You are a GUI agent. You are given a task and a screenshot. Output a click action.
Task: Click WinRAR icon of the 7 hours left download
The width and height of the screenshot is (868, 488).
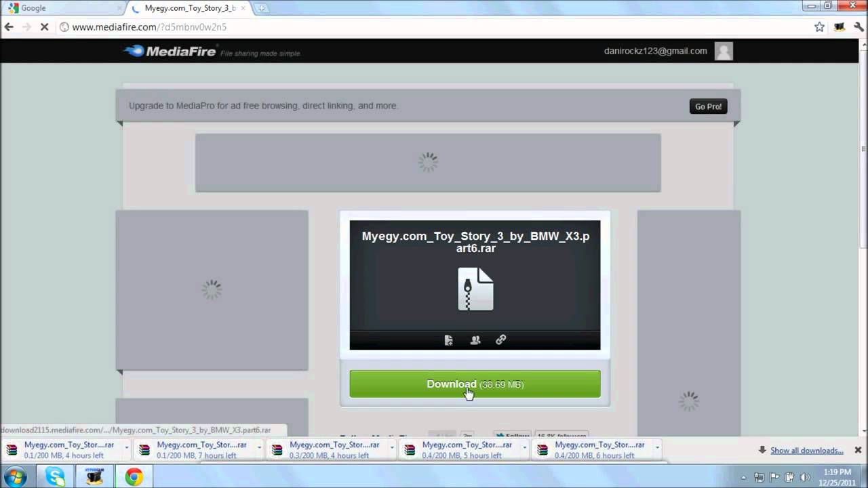click(144, 450)
